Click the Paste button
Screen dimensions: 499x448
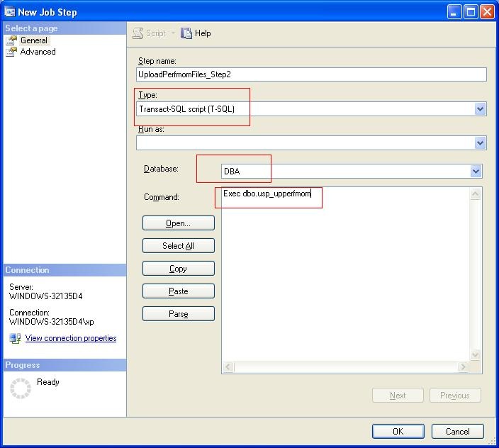178,291
